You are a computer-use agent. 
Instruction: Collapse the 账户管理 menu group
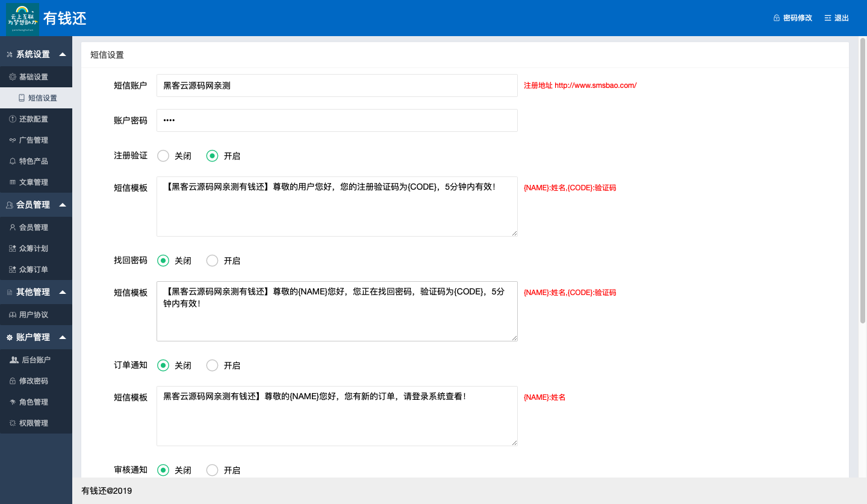(63, 337)
